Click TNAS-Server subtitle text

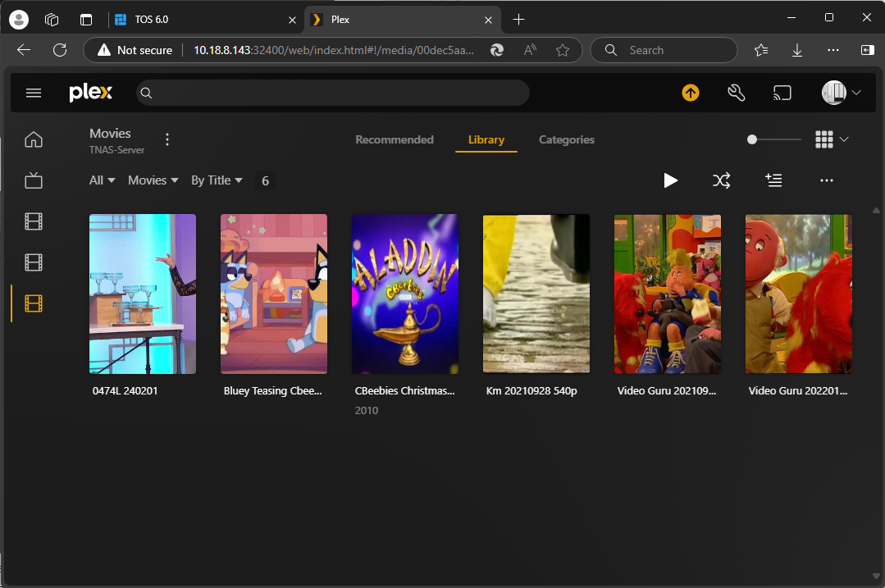(x=116, y=149)
